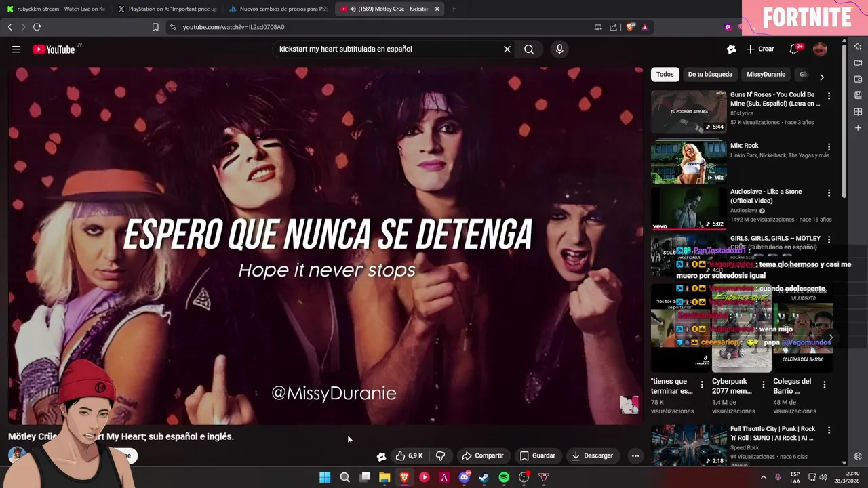868x488 pixels.
Task: Open File Explorer from taskbar
Action: coord(384,477)
